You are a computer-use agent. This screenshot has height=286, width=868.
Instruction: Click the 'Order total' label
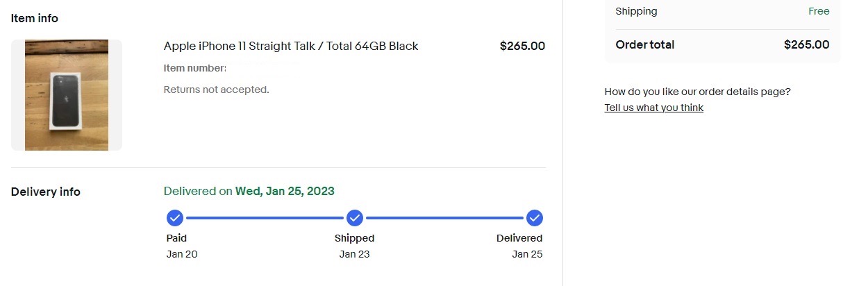(x=644, y=44)
